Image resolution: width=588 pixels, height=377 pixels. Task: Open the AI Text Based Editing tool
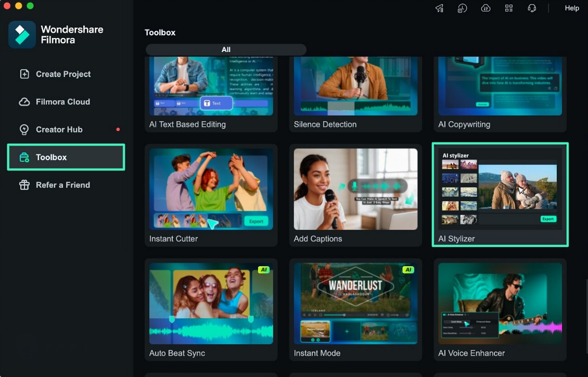(x=211, y=94)
